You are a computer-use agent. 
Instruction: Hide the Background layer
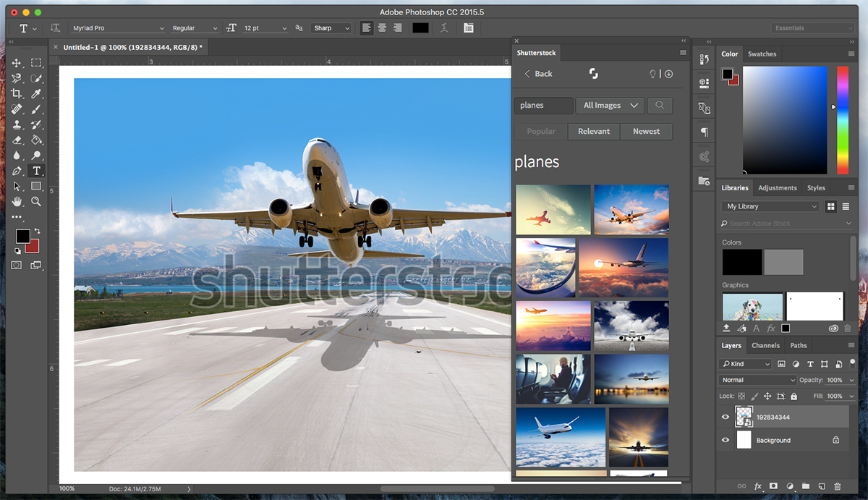point(725,440)
